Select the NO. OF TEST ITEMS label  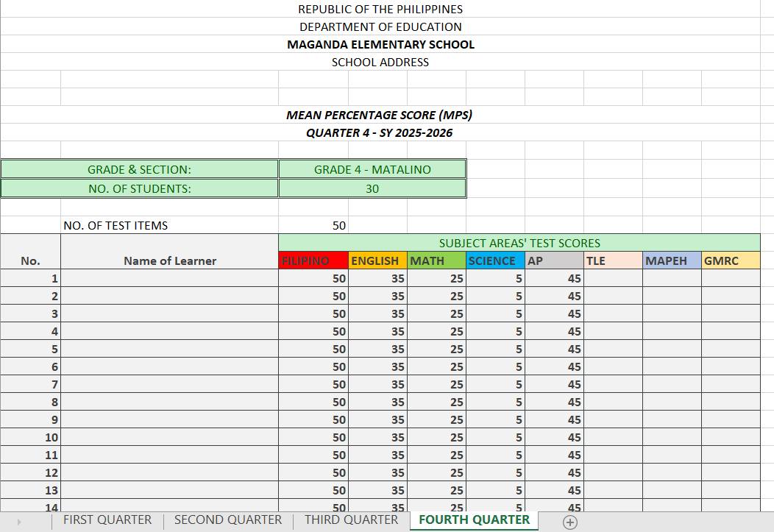click(116, 226)
